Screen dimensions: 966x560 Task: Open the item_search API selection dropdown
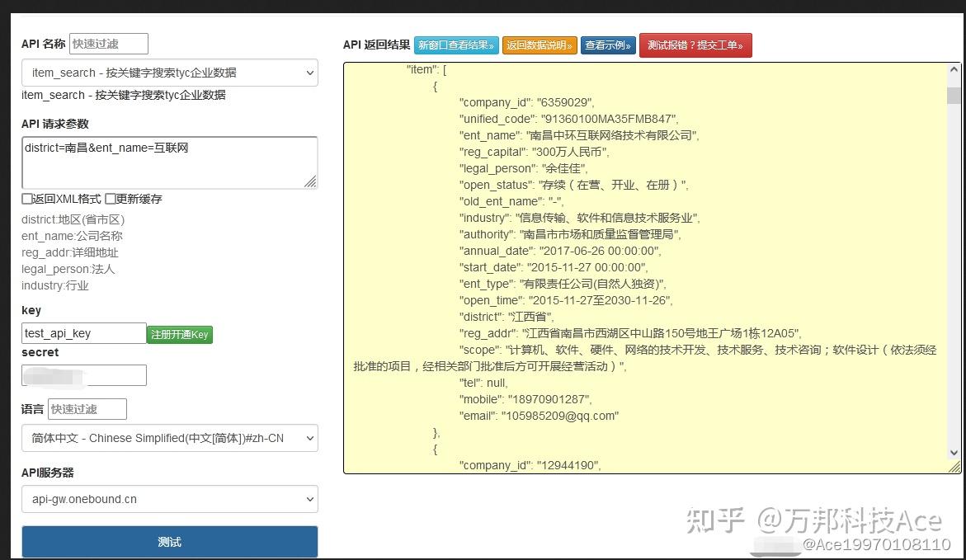(169, 73)
